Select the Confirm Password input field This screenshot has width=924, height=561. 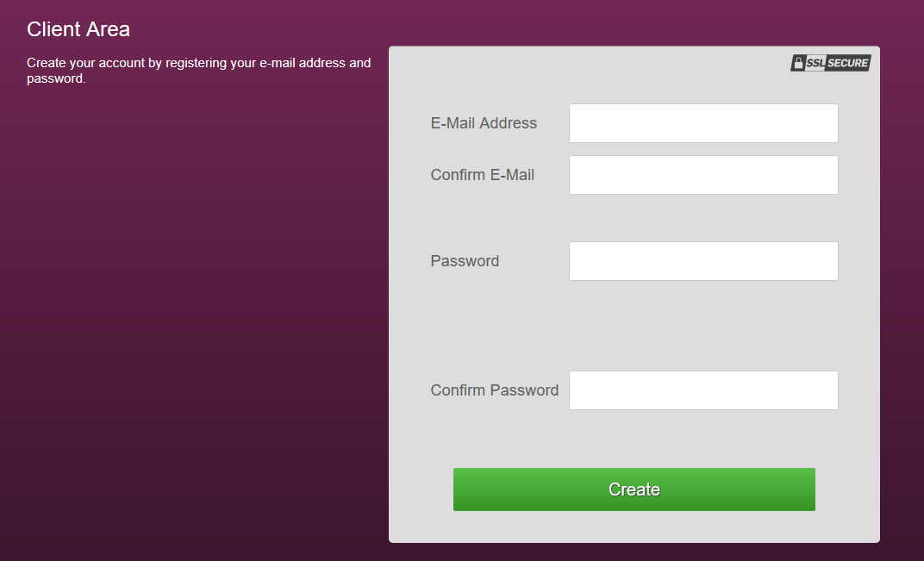pos(703,390)
